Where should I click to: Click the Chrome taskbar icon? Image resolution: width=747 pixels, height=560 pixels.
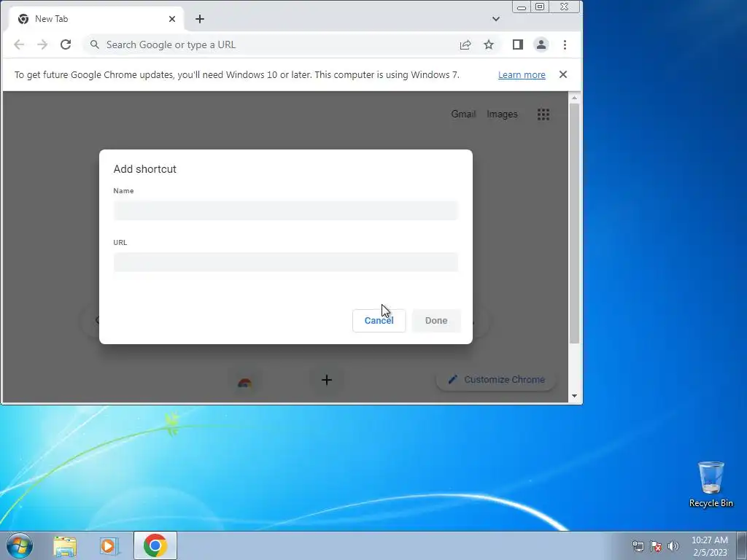click(155, 545)
